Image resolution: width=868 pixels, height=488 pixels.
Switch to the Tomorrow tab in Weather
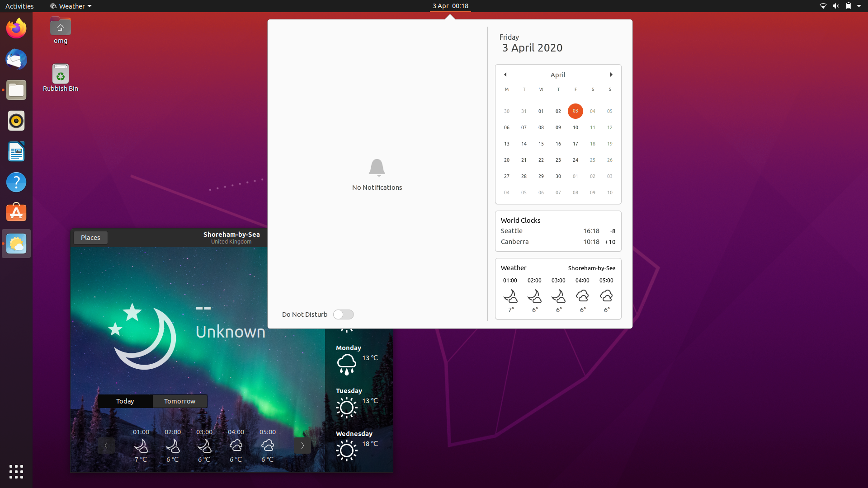pyautogui.click(x=179, y=401)
